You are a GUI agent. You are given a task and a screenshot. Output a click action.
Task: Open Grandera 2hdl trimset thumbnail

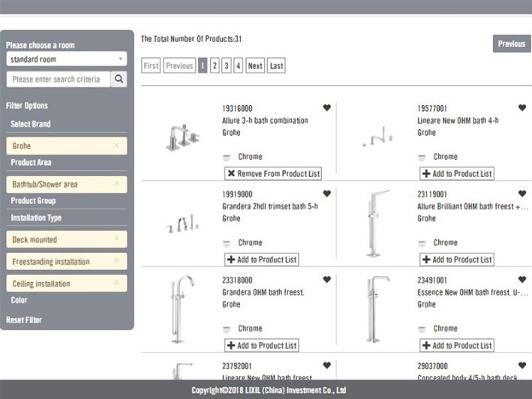pos(182,223)
